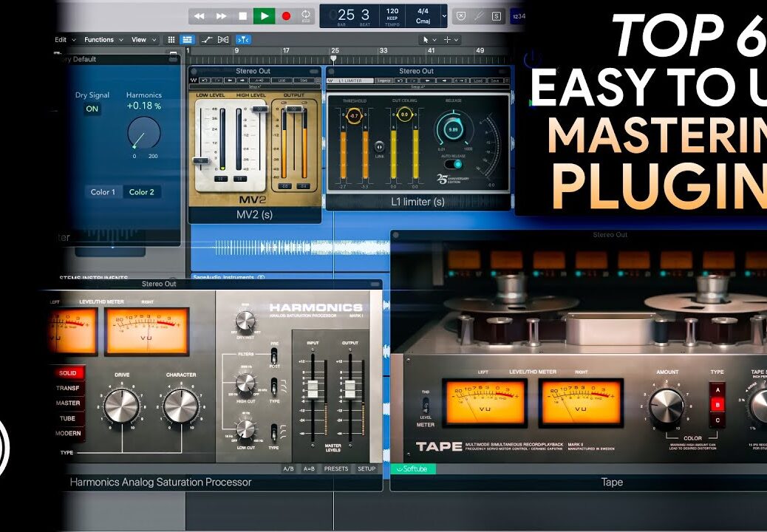This screenshot has height=532, width=767.
Task: Flip the Pre/Post filters switch in Harmonics
Action: click(x=274, y=355)
